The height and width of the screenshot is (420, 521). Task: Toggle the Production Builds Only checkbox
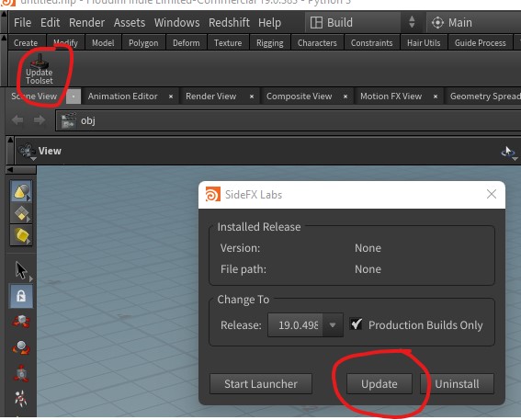356,324
